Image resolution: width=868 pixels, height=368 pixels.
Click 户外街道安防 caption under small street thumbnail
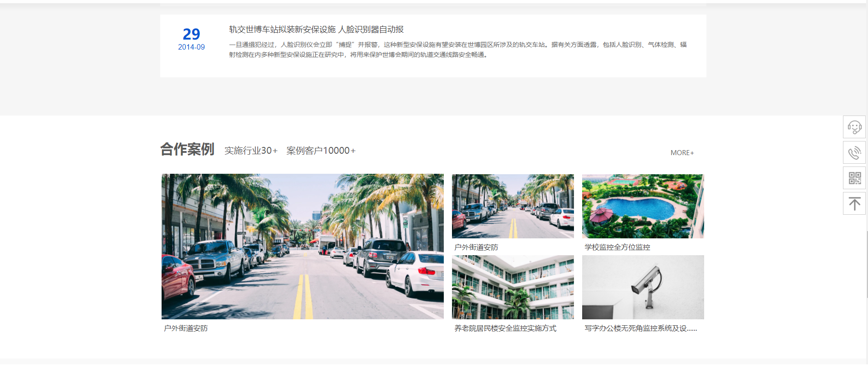[476, 247]
